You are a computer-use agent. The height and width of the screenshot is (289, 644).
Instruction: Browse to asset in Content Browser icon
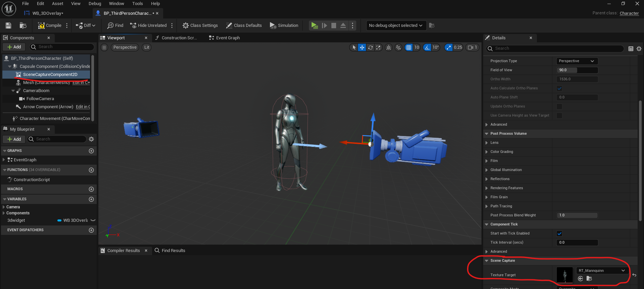[x=23, y=26]
